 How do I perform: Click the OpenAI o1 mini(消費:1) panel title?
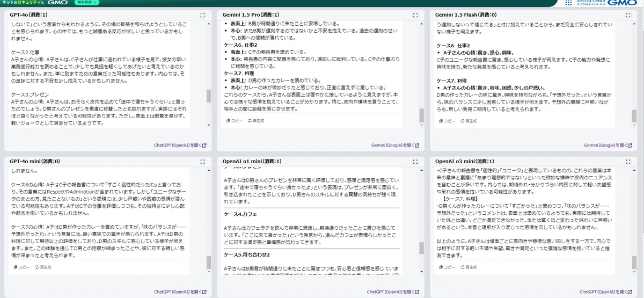[252, 161]
